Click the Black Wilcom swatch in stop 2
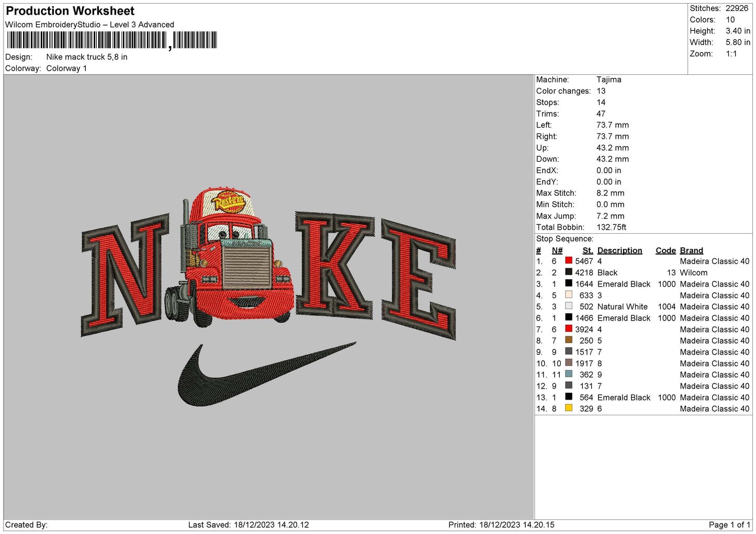 [x=568, y=272]
